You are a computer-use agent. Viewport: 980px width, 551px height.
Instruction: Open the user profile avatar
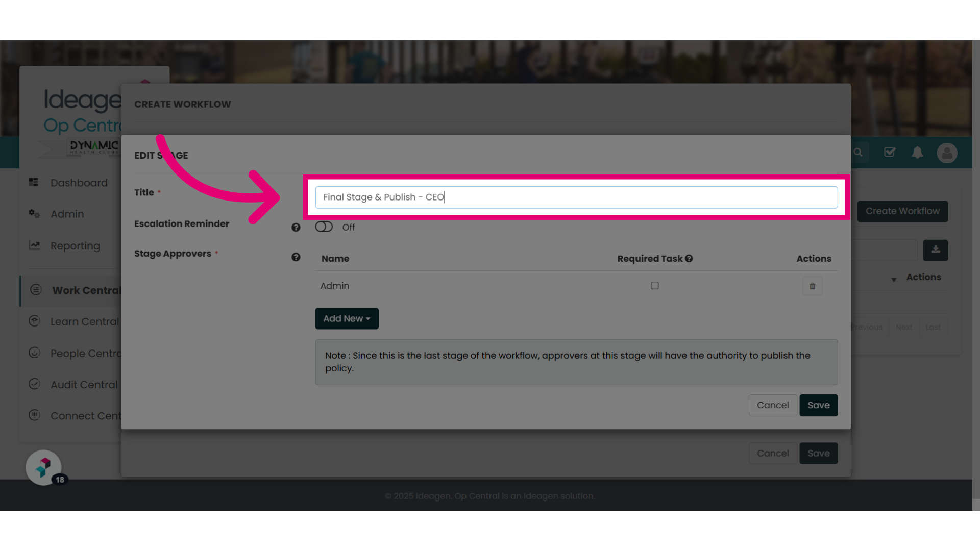click(x=947, y=153)
